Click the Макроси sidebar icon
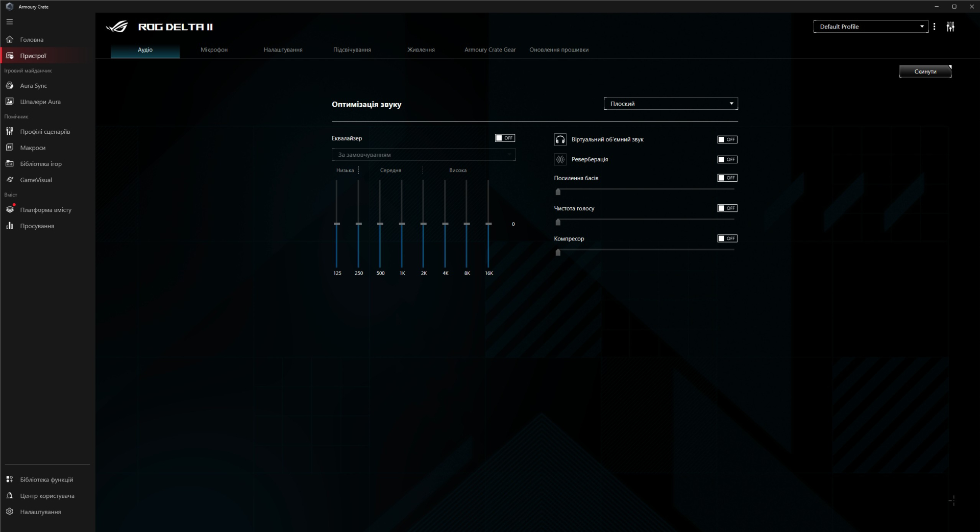 (10, 148)
